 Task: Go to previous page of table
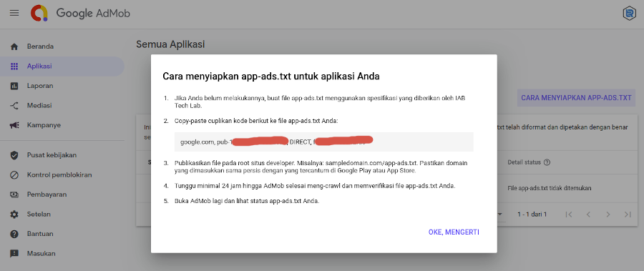coord(589,215)
